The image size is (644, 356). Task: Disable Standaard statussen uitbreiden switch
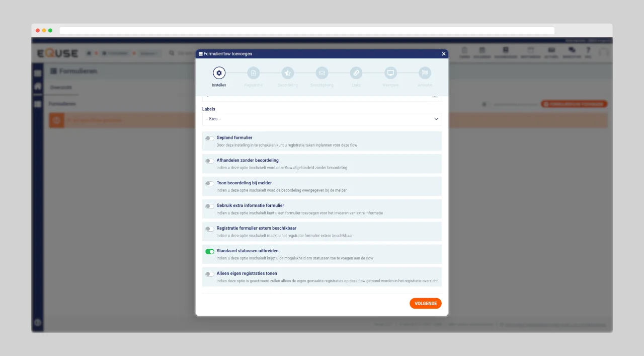pos(210,251)
